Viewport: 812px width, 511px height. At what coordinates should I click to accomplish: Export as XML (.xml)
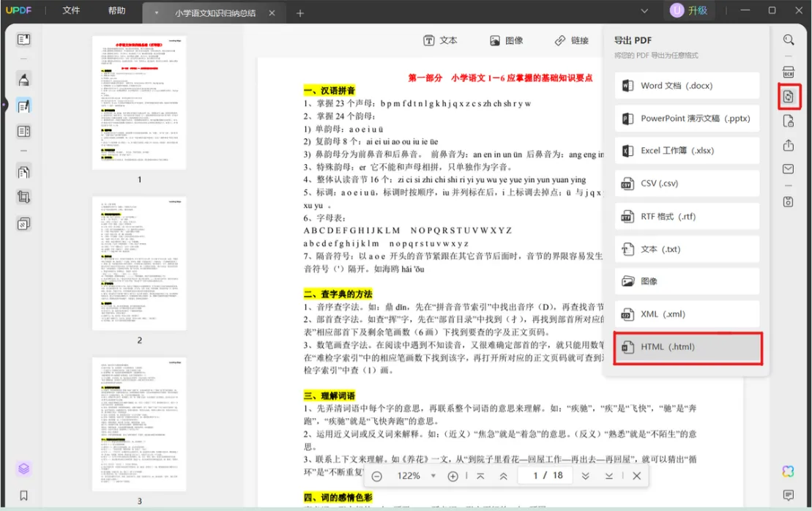pos(687,314)
